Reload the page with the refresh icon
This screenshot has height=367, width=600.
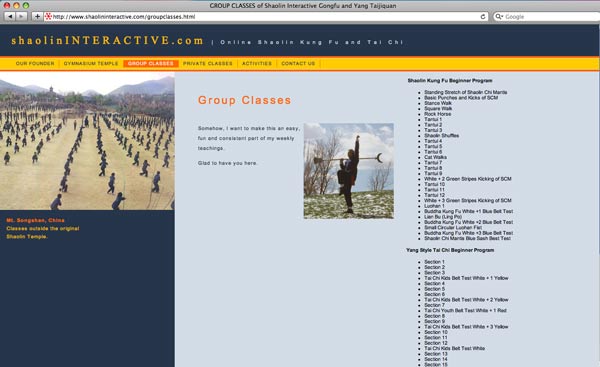(x=483, y=16)
